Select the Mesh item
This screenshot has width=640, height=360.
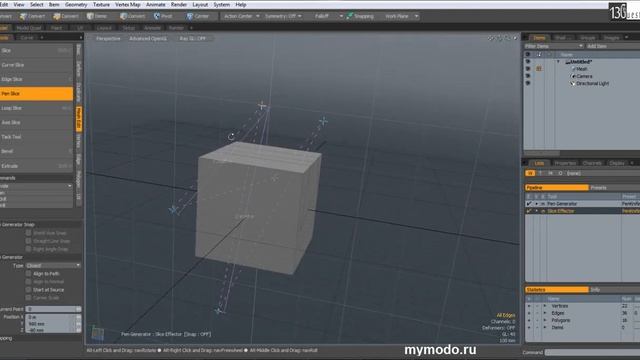[x=582, y=69]
